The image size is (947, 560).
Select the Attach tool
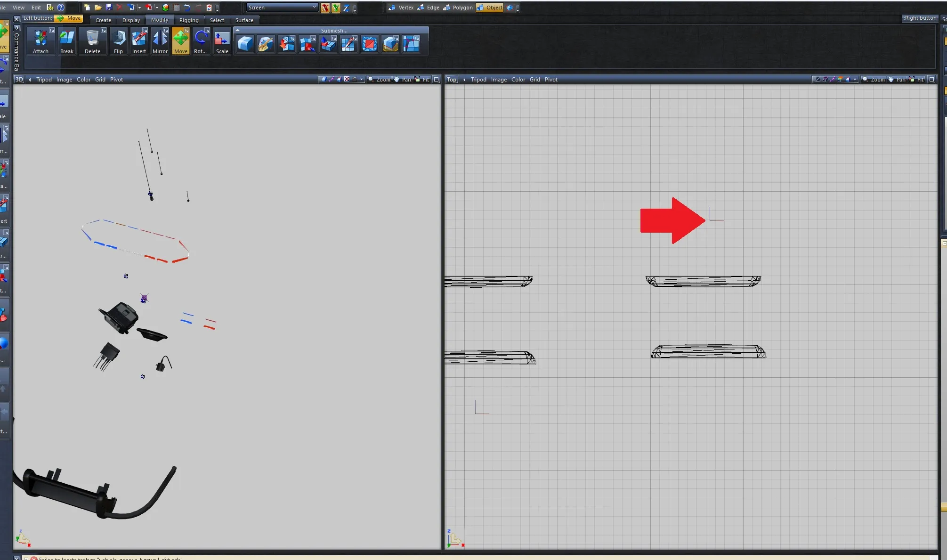click(x=40, y=41)
